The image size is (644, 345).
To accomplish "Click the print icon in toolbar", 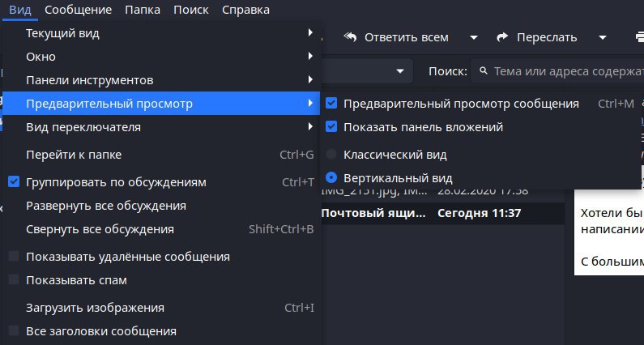I will coord(639,37).
